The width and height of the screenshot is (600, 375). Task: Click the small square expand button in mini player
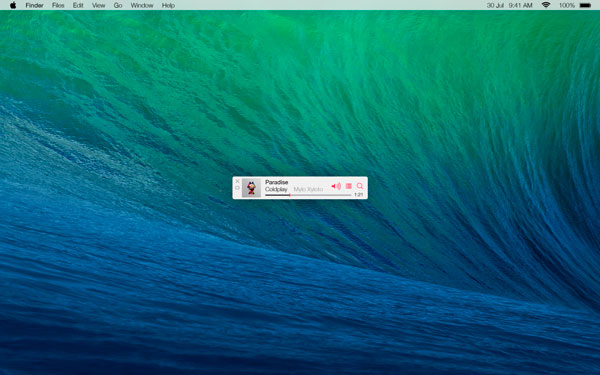pyautogui.click(x=237, y=188)
